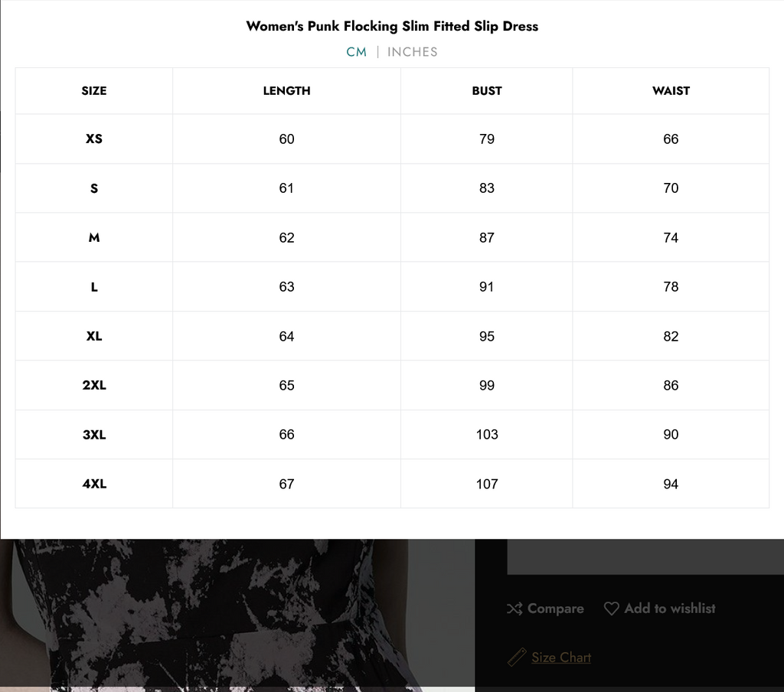The image size is (784, 692).
Task: Click the bust value 103 cell
Action: (487, 435)
